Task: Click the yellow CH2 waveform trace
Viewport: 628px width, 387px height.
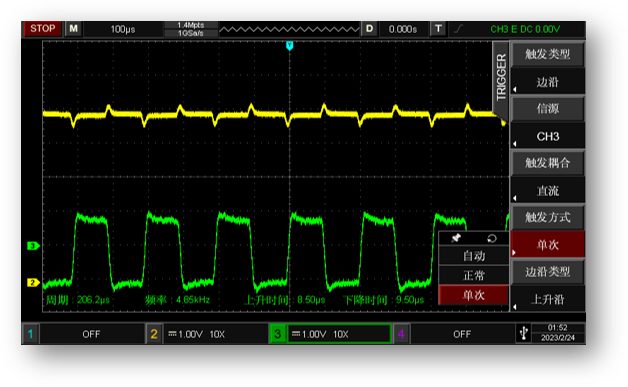Action: [268, 115]
